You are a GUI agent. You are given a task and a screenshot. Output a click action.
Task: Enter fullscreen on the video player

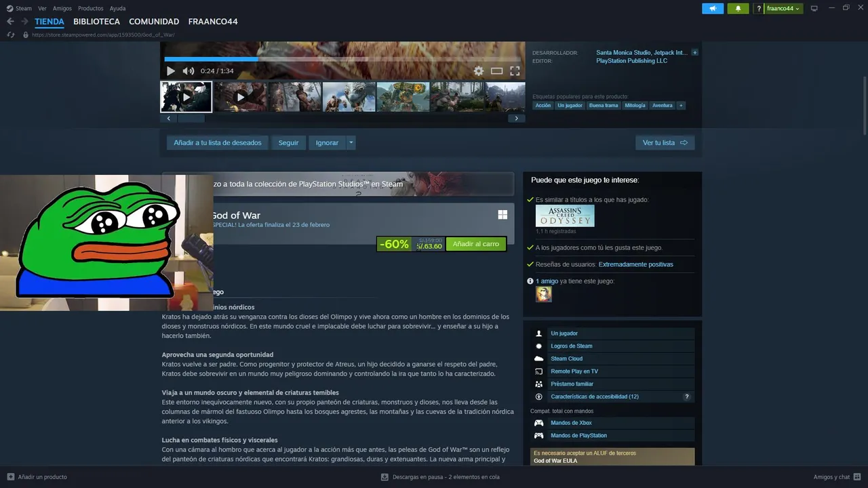515,70
